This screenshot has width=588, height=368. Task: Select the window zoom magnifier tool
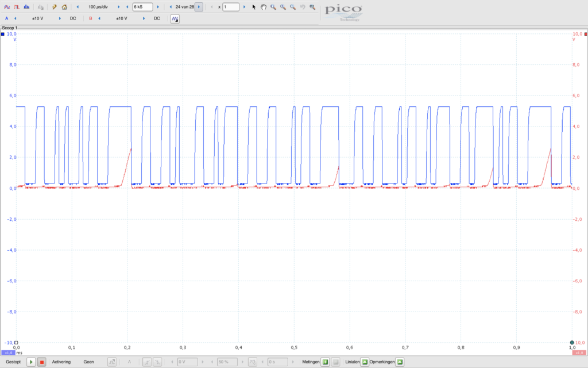[x=273, y=7]
